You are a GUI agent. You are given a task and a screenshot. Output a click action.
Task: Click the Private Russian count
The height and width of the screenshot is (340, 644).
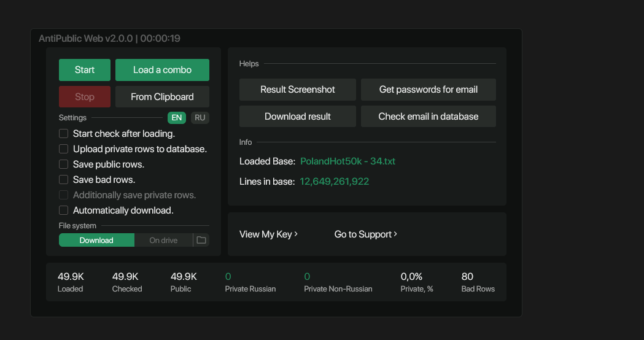tap(228, 277)
